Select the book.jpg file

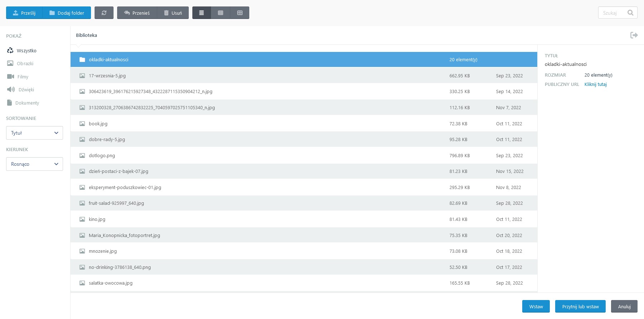point(98,124)
